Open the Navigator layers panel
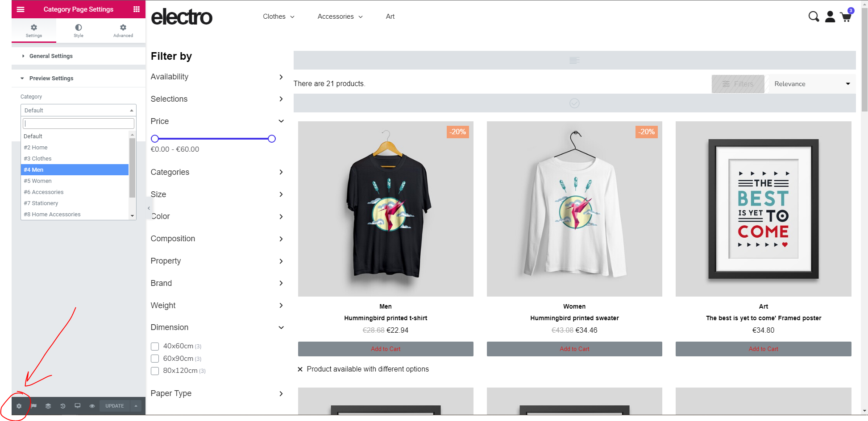 [x=48, y=406]
